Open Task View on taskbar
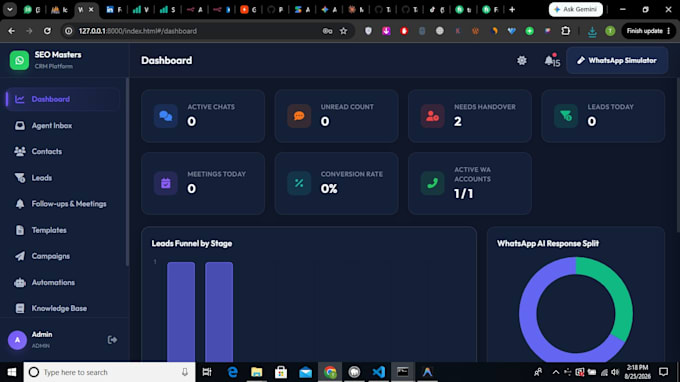Viewport: 680px width, 382px height. (x=207, y=372)
